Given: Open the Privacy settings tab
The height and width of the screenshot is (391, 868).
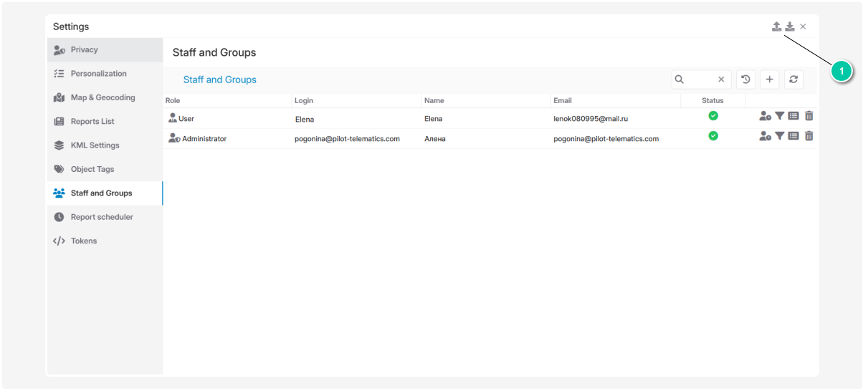Looking at the screenshot, I should point(84,50).
